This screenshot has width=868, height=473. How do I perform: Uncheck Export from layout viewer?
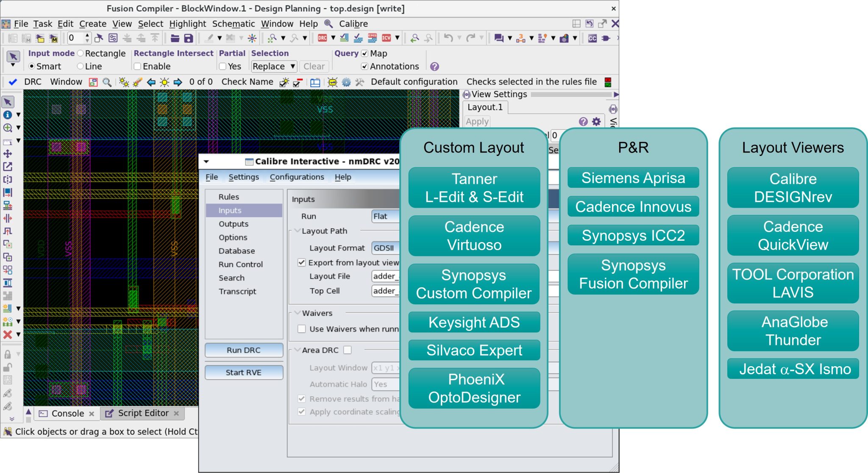302,263
